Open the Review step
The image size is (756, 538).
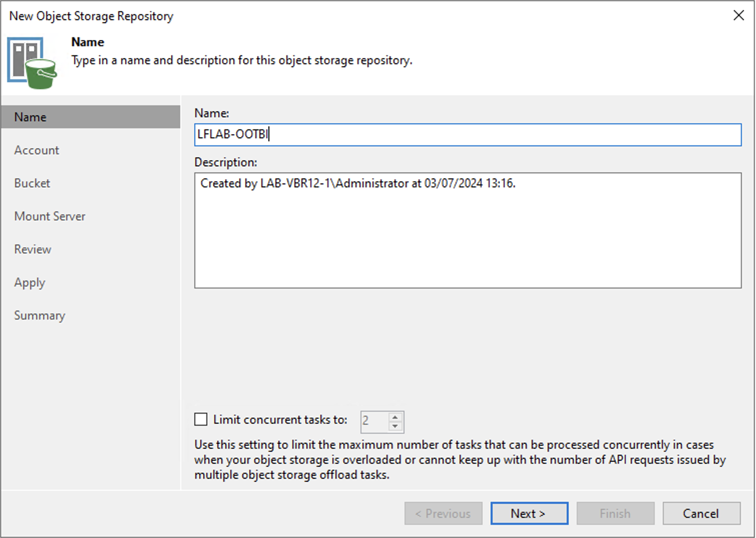(x=33, y=249)
